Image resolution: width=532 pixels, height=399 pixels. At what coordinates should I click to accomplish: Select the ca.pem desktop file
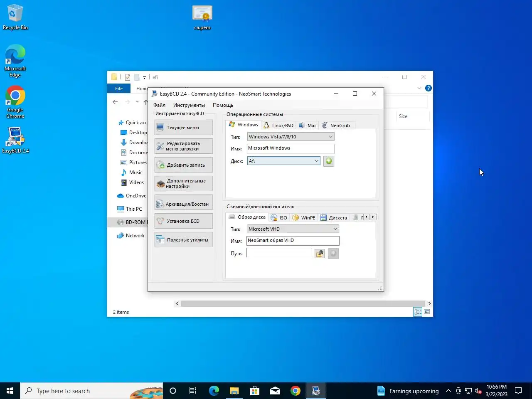pyautogui.click(x=202, y=17)
